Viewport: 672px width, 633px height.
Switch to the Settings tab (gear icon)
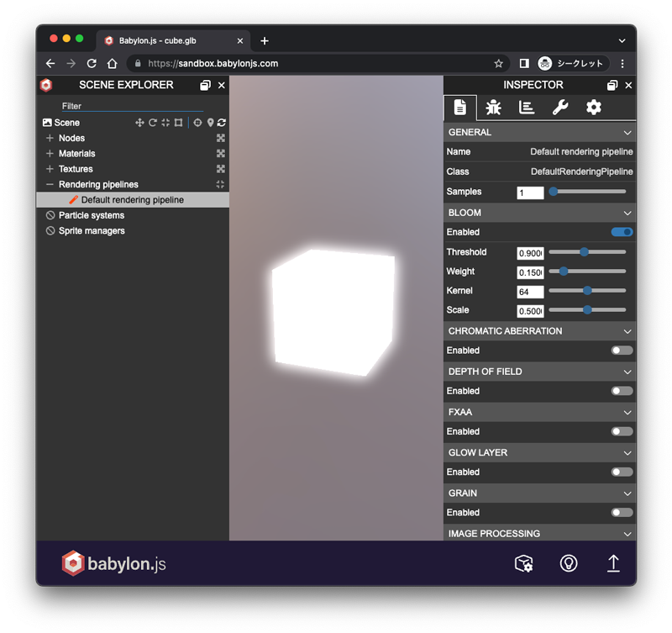click(x=594, y=108)
